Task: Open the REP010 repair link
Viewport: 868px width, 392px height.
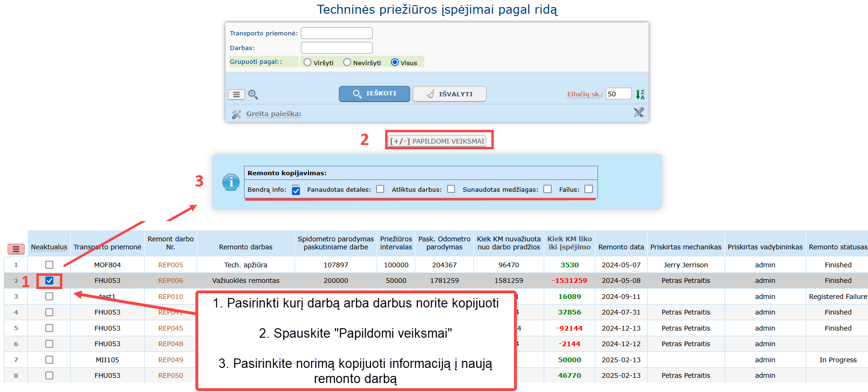Action: click(170, 297)
